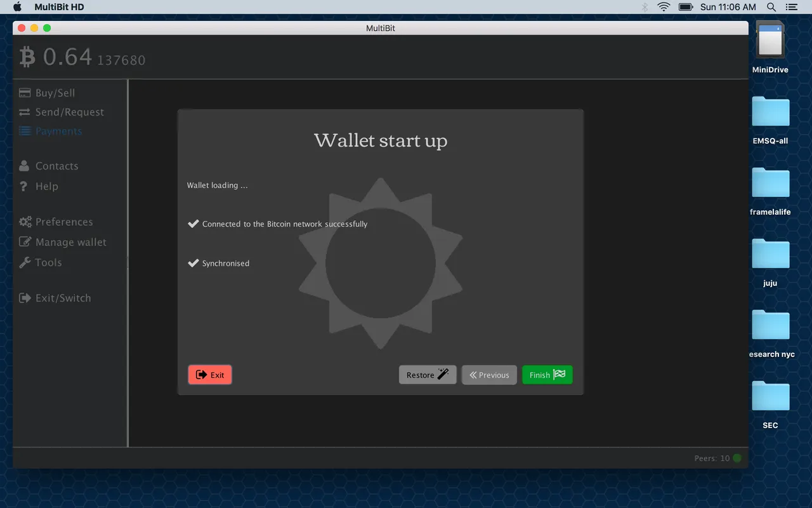The width and height of the screenshot is (812, 508).
Task: Click the Help question mark icon
Action: pos(24,186)
